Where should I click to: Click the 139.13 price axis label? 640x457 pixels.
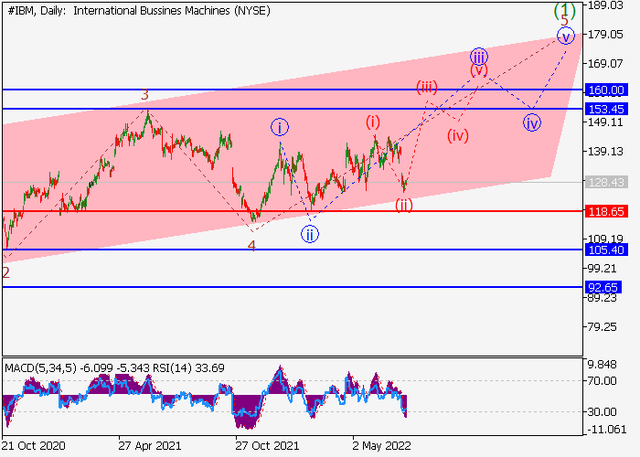606,151
